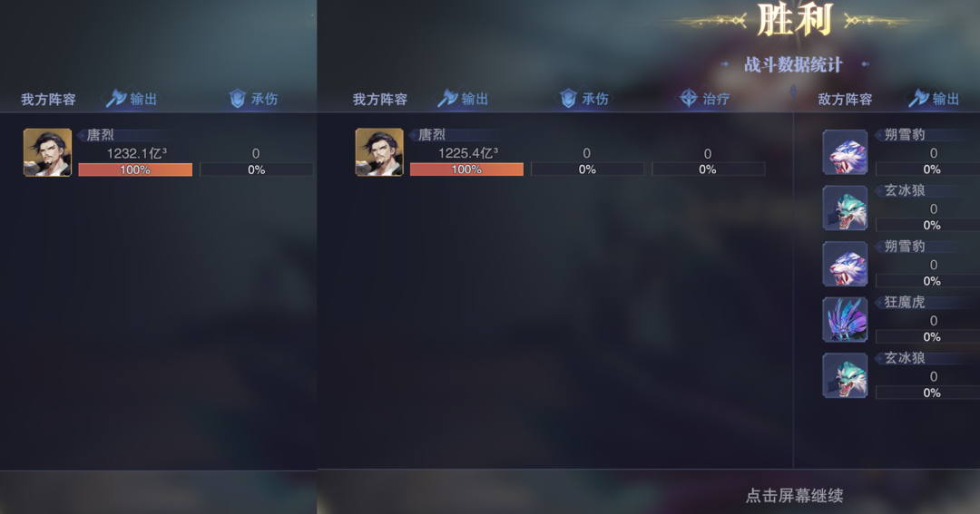The width and height of the screenshot is (980, 514).
Task: Select 唐烈 hero portrait in middle panel
Action: [x=379, y=152]
